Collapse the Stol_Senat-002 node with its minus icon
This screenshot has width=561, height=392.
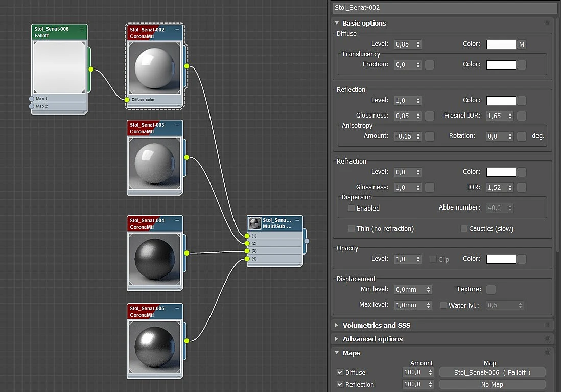(x=177, y=29)
